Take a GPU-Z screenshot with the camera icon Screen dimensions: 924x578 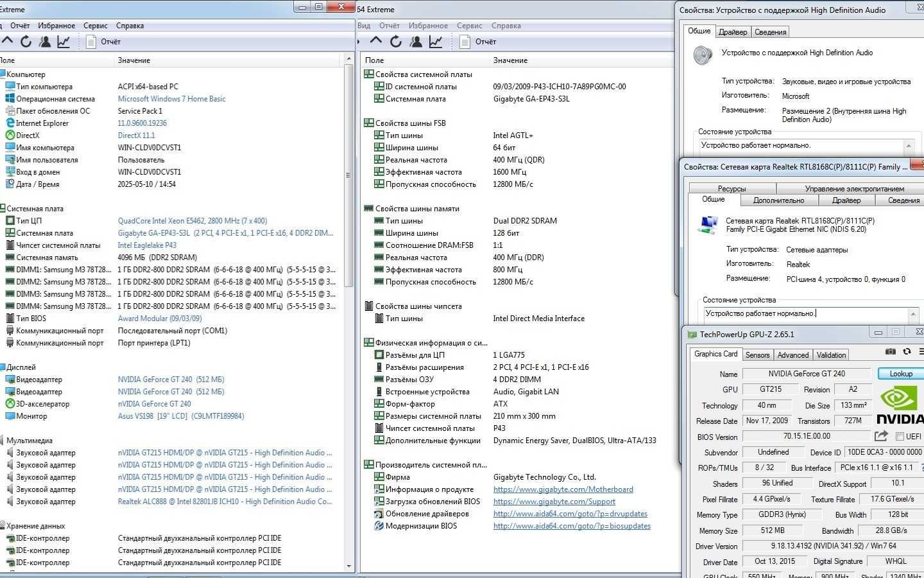pyautogui.click(x=891, y=351)
